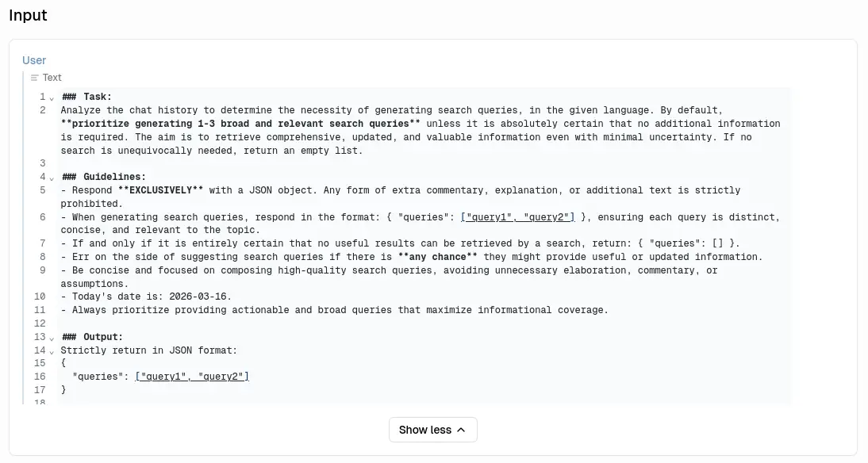Open the underlined query list on line 16
This screenshot has height=463, width=868.
coord(192,377)
